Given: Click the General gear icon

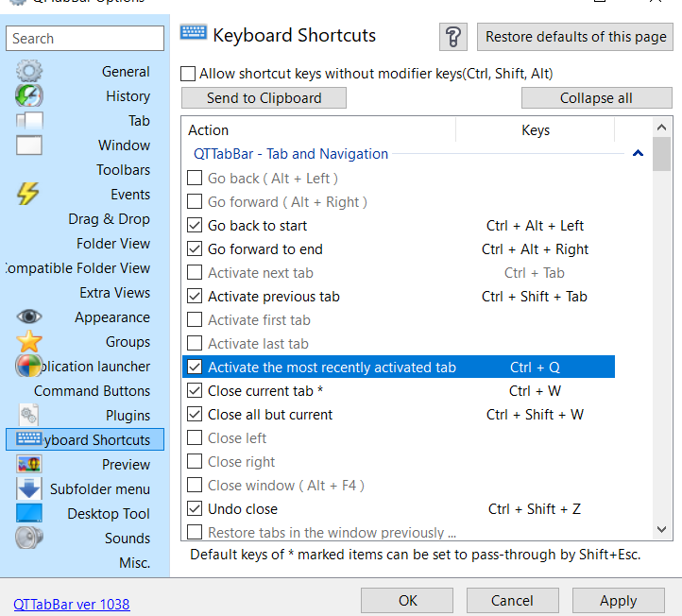Looking at the screenshot, I should click(29, 72).
